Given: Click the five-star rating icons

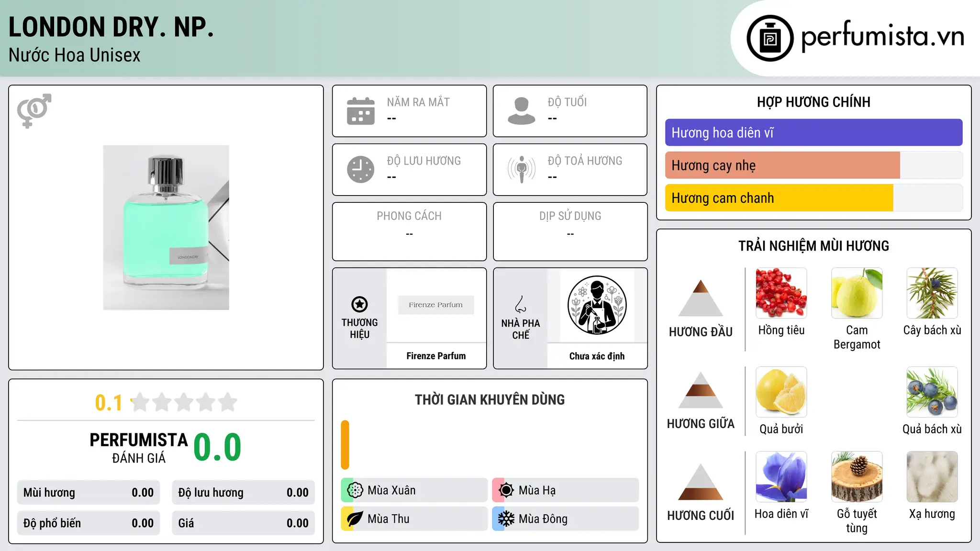Looking at the screenshot, I should [184, 402].
